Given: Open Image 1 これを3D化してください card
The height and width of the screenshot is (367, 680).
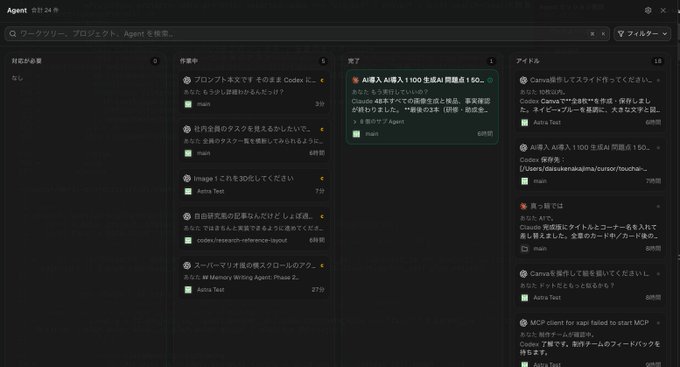Looking at the screenshot, I should point(254,185).
